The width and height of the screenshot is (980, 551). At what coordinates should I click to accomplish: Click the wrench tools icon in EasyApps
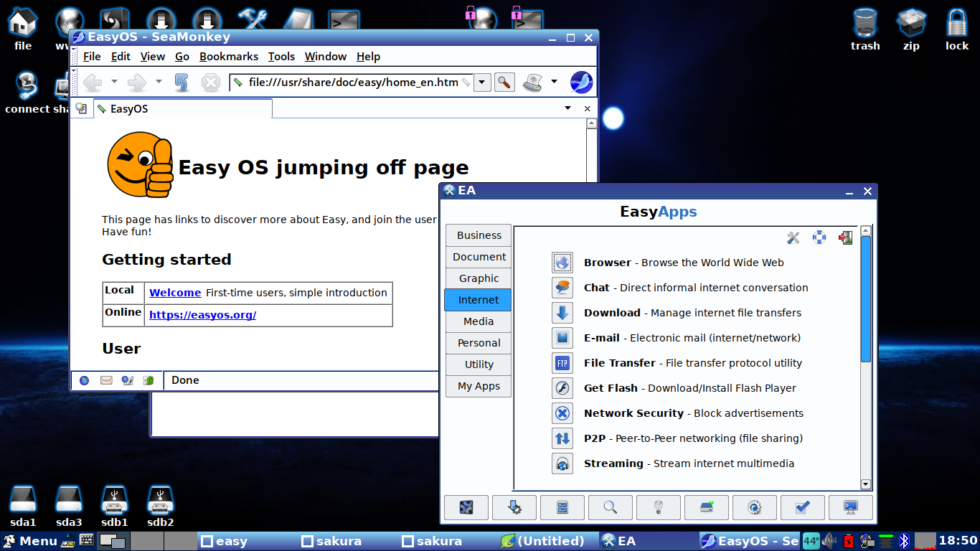(x=793, y=237)
